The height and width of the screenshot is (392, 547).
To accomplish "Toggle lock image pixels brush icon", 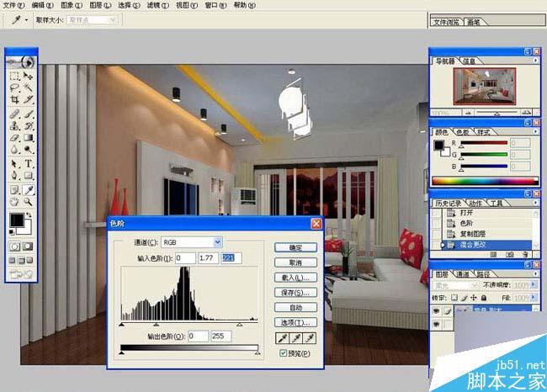I will click(464, 298).
